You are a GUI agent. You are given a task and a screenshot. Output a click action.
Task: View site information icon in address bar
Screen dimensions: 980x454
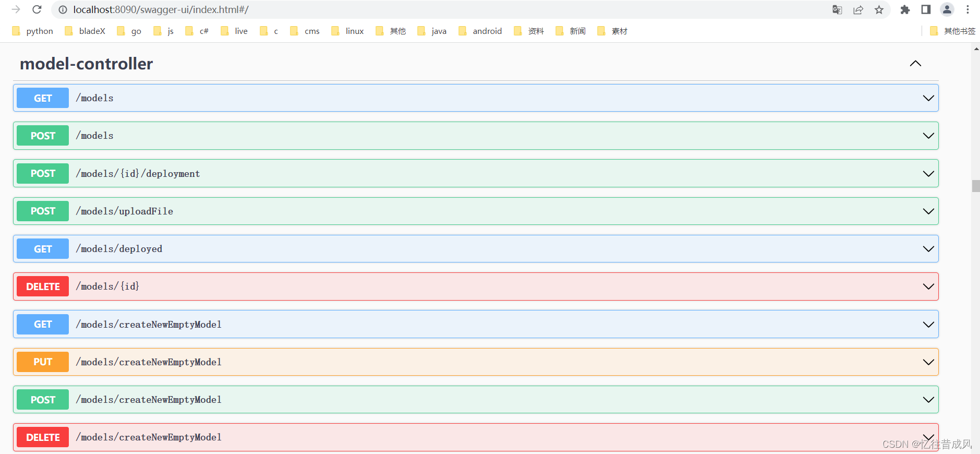(x=63, y=9)
